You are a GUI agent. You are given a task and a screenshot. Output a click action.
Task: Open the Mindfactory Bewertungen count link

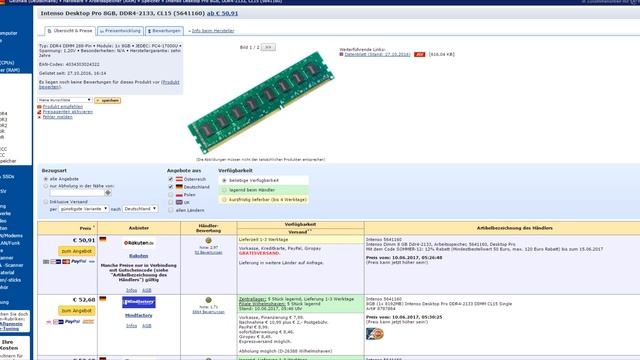[209, 312]
